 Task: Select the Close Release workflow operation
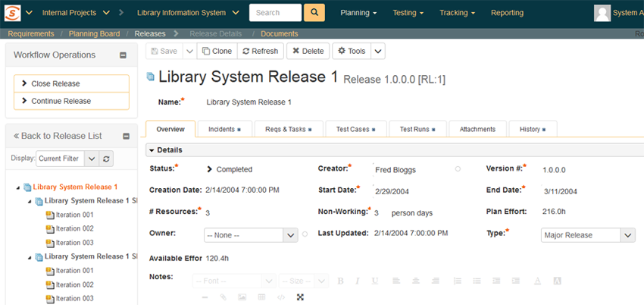71,83
